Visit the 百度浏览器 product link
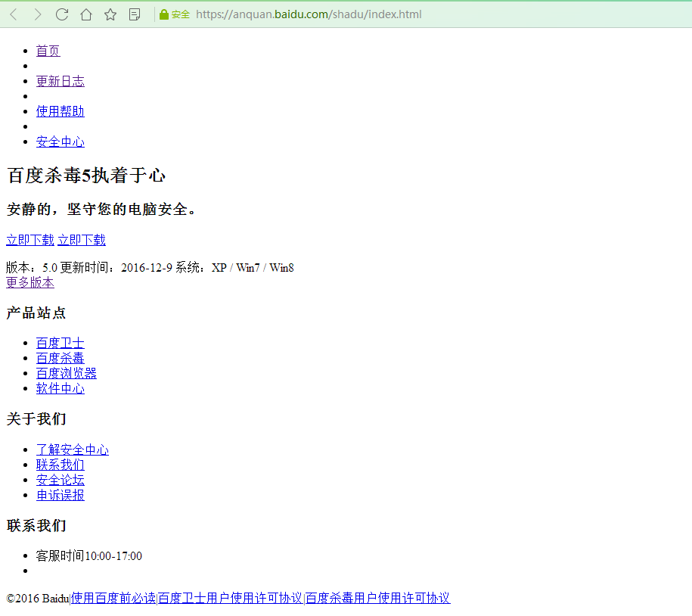The height and width of the screenshot is (616, 692). [x=67, y=374]
